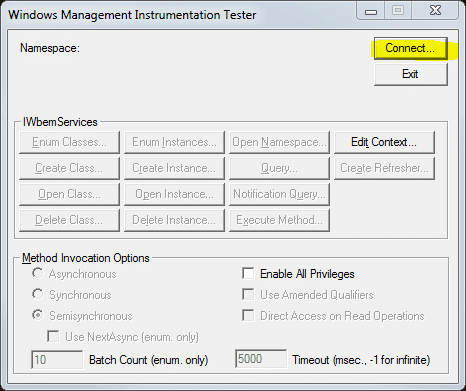The image size is (466, 391).
Task: Click the Open Class button
Action: click(x=69, y=194)
